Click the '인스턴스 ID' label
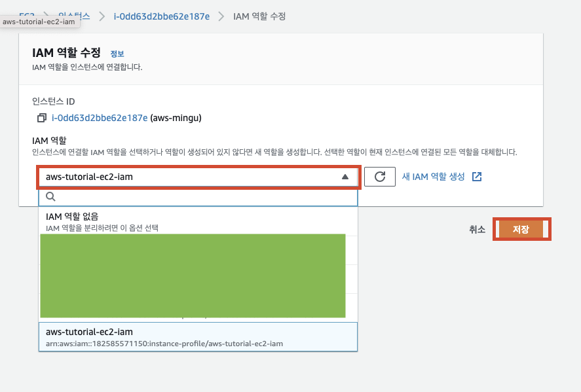 [x=53, y=101]
